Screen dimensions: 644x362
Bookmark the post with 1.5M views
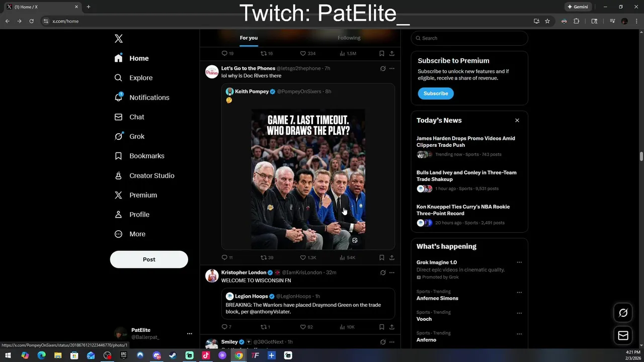click(x=382, y=53)
